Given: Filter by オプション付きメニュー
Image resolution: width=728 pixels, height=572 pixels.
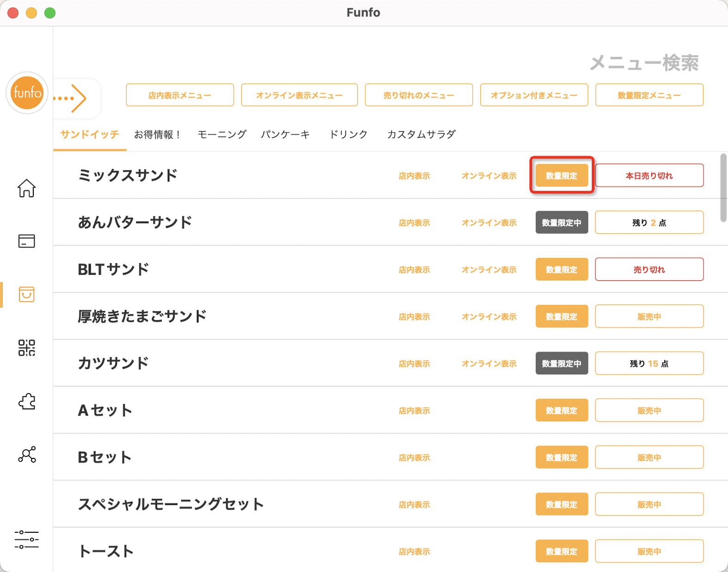Looking at the screenshot, I should click(x=534, y=95).
